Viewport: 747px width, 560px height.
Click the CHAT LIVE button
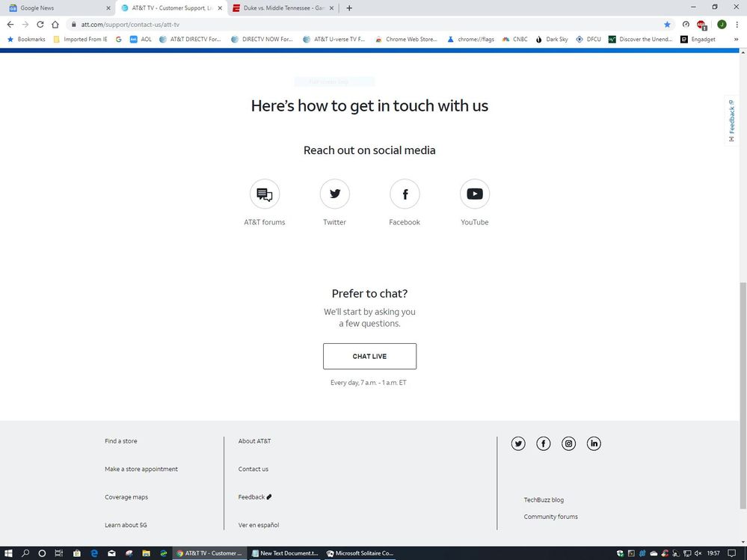point(369,356)
